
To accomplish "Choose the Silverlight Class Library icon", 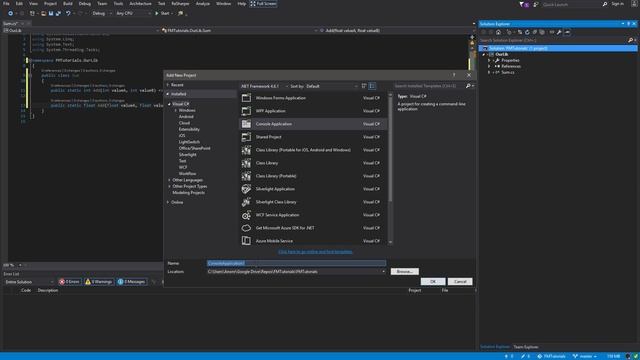I will pos(246,202).
